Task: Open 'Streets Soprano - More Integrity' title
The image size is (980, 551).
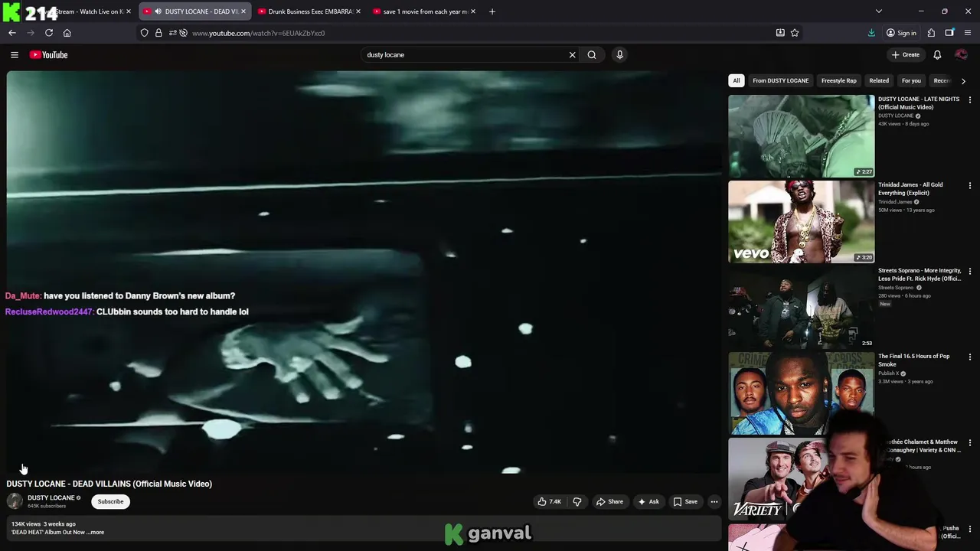Action: pos(920,275)
